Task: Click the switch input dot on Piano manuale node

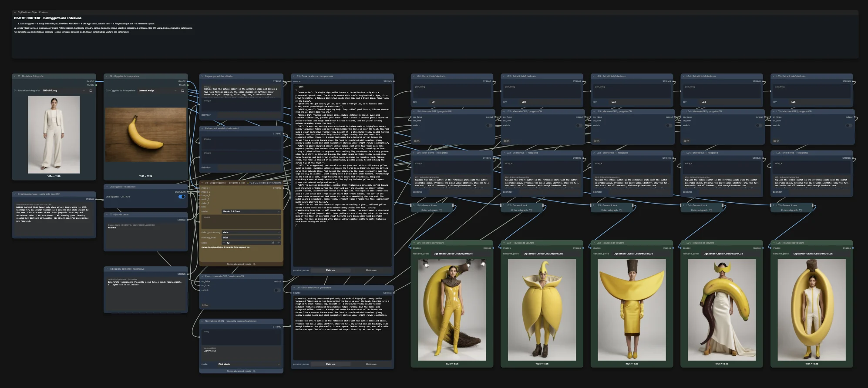Action: click(200, 290)
